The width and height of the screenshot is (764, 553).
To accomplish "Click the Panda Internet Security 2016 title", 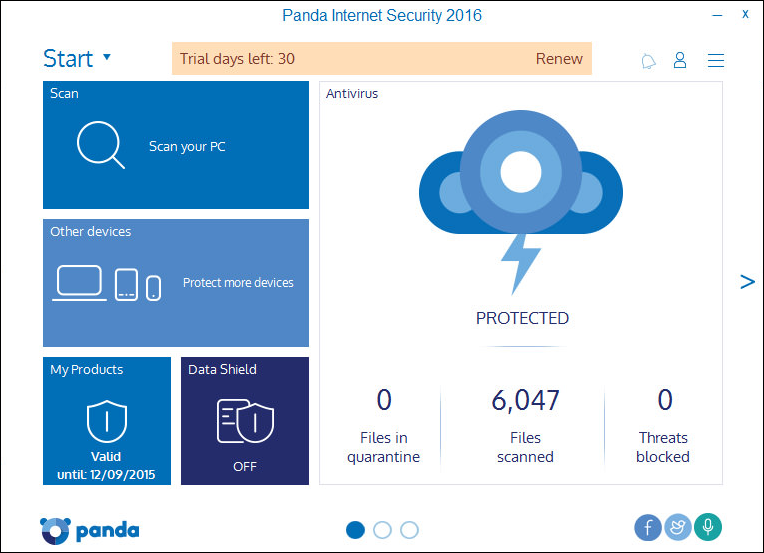I will [382, 16].
